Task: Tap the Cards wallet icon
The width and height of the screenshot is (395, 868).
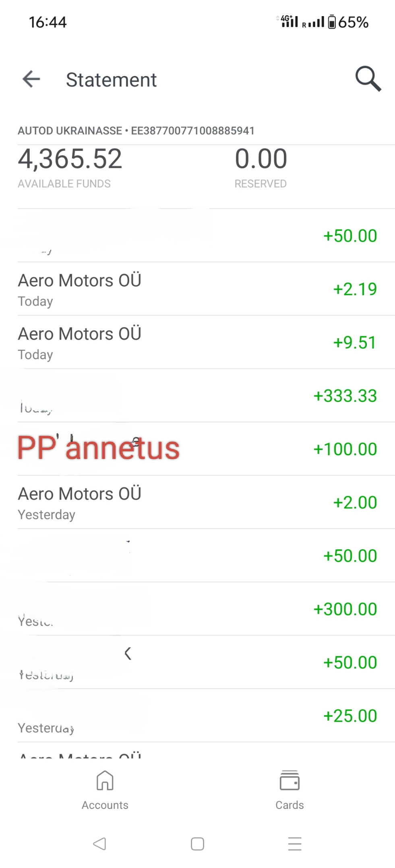Action: (290, 781)
